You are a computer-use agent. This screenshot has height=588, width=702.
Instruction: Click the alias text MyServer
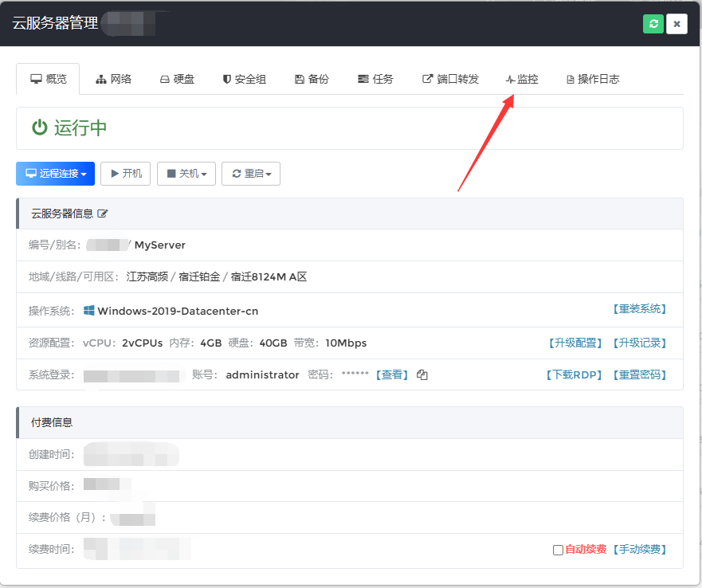160,245
